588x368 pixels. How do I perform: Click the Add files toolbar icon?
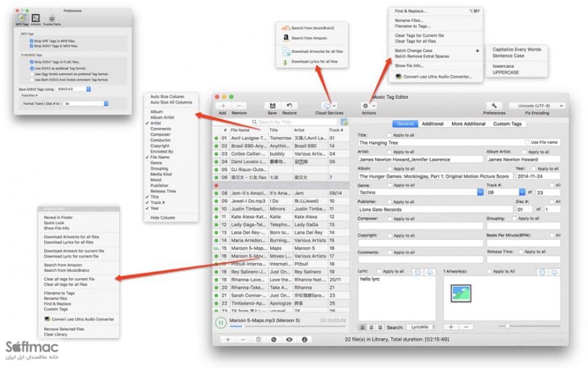click(x=223, y=106)
